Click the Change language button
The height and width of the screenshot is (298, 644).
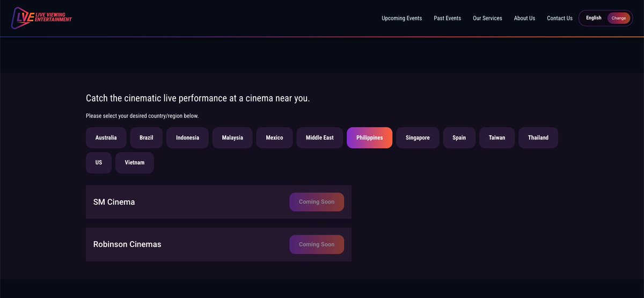point(619,18)
